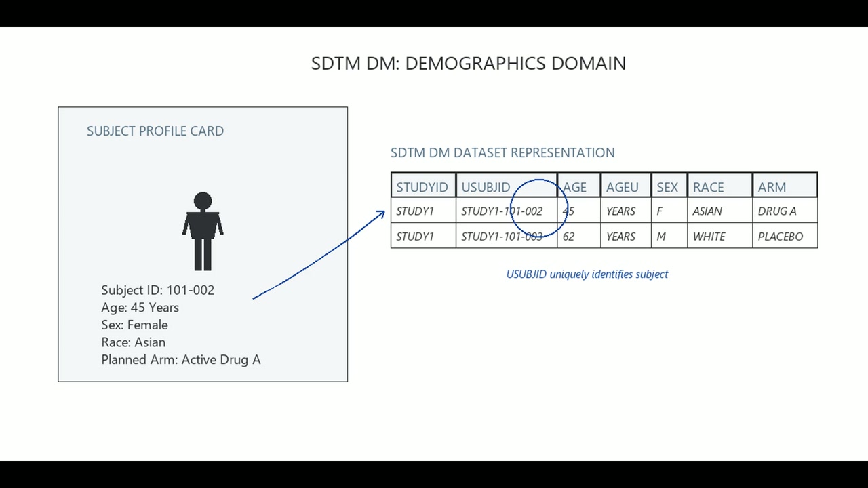This screenshot has width=868, height=488.
Task: Select the USUBJID column header
Action: point(507,186)
